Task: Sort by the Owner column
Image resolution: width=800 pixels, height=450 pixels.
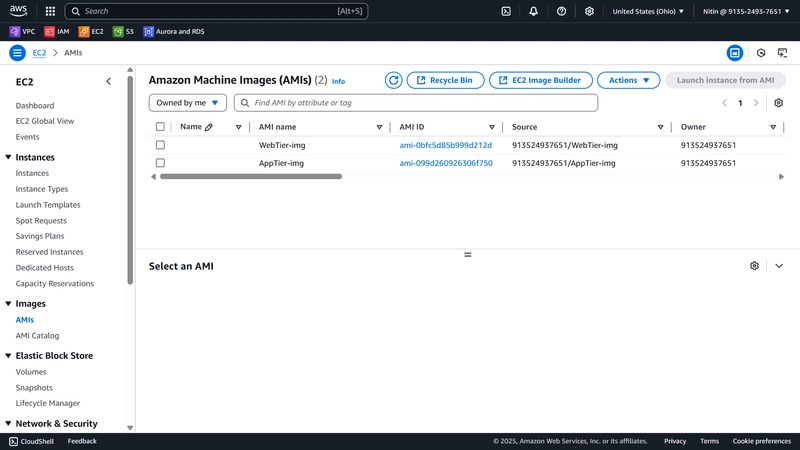Action: 773,127
